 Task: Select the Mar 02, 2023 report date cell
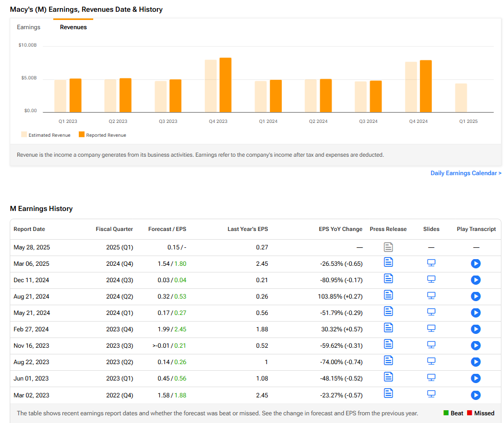click(32, 395)
